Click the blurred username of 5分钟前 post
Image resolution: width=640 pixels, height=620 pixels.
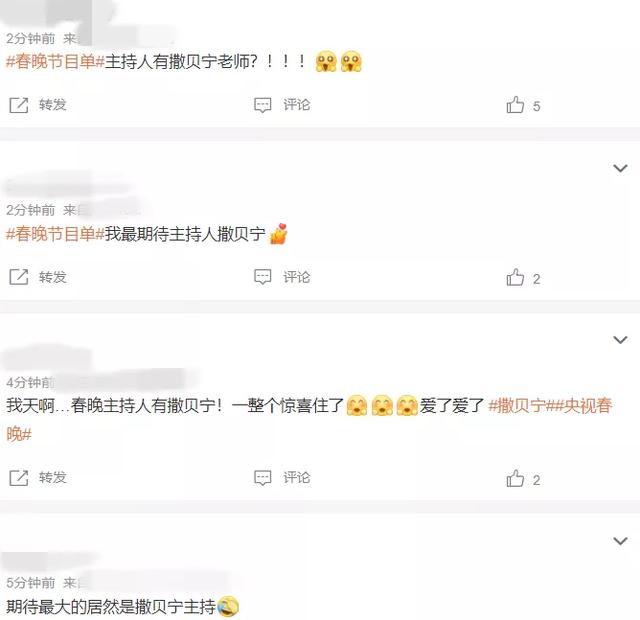(49, 560)
